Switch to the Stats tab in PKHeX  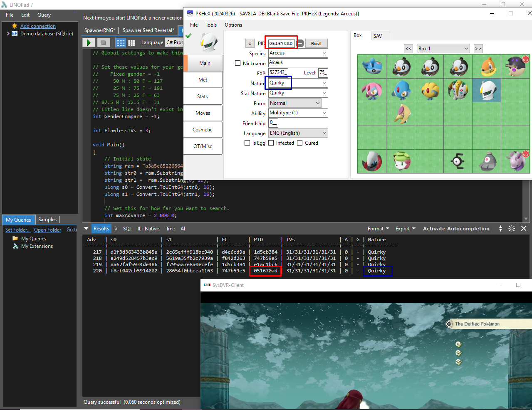tap(203, 96)
